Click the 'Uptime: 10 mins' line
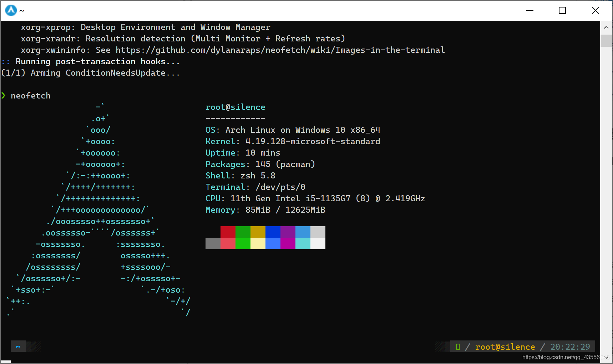This screenshot has width=613, height=364. pos(243,153)
